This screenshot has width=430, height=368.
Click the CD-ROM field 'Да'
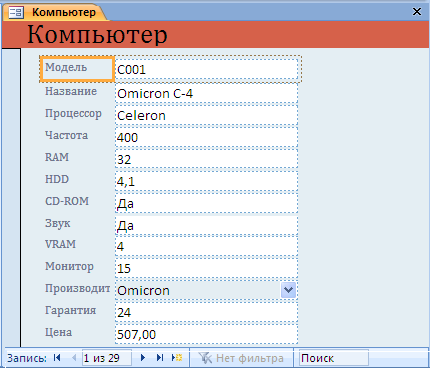click(x=206, y=203)
